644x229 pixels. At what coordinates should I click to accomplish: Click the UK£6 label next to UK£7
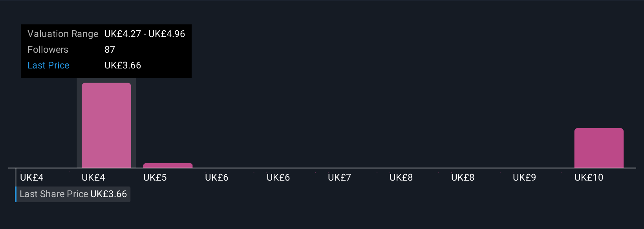[278, 177]
